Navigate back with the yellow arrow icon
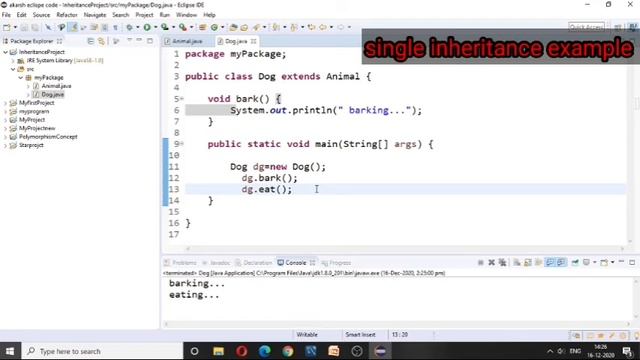The height and width of the screenshot is (360, 640). pyautogui.click(x=322, y=27)
